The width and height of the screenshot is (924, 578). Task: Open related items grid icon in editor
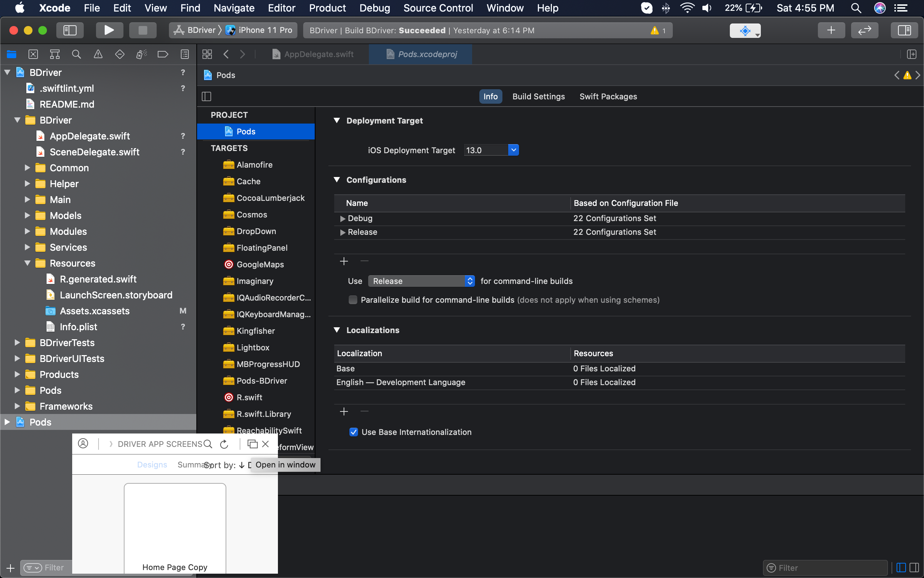click(207, 54)
